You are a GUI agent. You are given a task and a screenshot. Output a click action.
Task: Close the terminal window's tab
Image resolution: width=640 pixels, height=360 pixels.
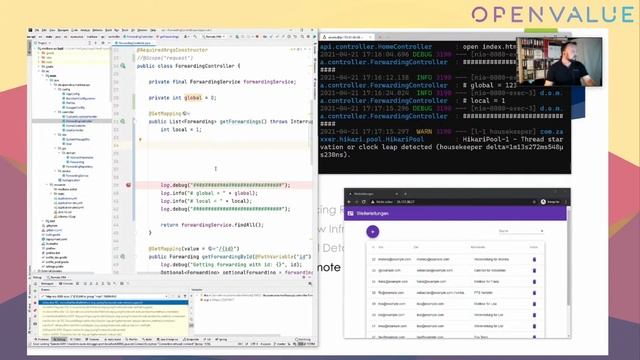(x=370, y=37)
